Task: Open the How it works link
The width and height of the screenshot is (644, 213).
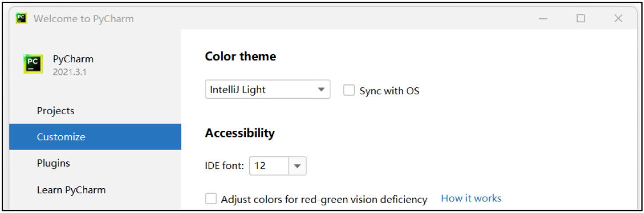Action: (x=471, y=199)
